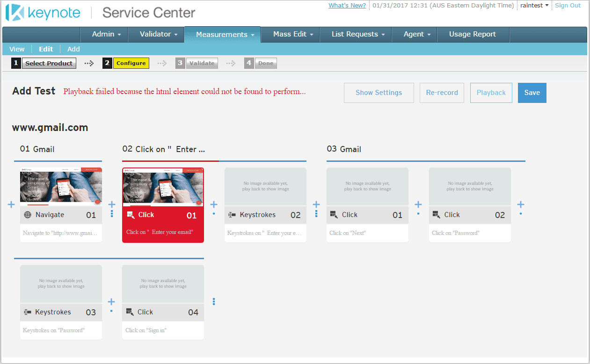Click the Validate step button

202,63
